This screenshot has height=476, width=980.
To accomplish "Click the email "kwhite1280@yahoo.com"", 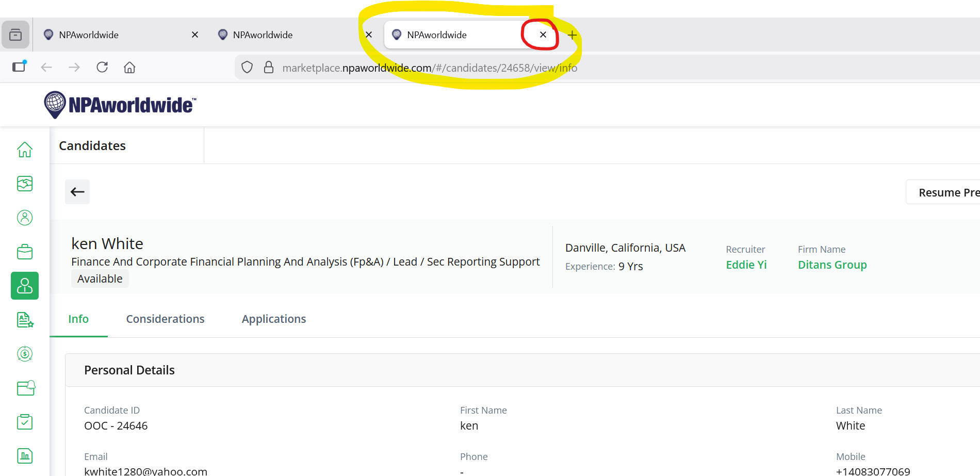I will click(145, 471).
